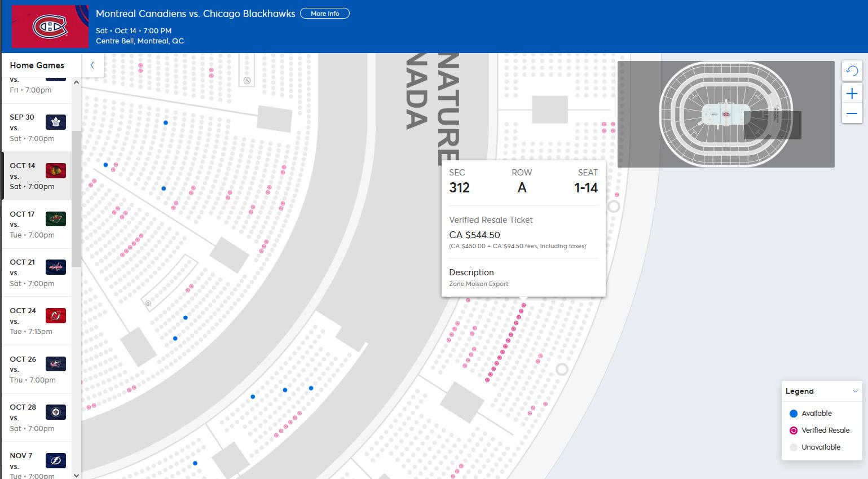Open More Info about the game
This screenshot has width=868, height=479.
[x=325, y=14]
